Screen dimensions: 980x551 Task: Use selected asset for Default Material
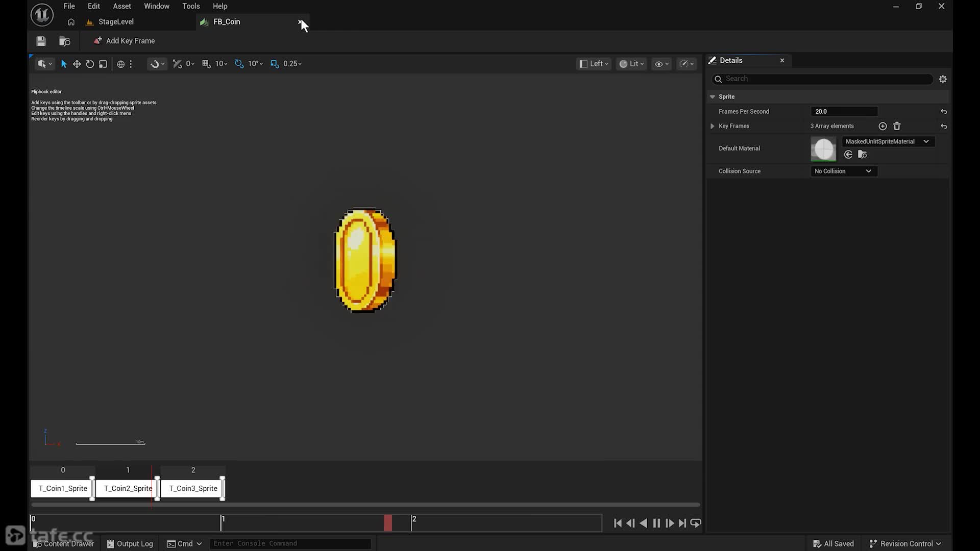pos(848,155)
